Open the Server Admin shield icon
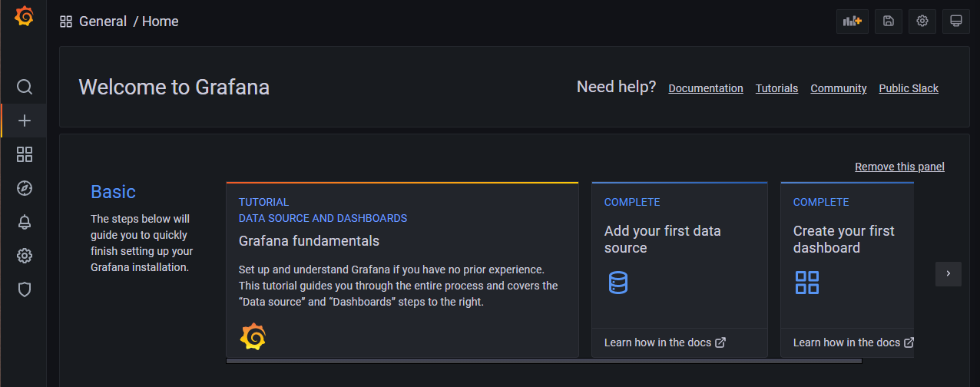 [x=25, y=289]
